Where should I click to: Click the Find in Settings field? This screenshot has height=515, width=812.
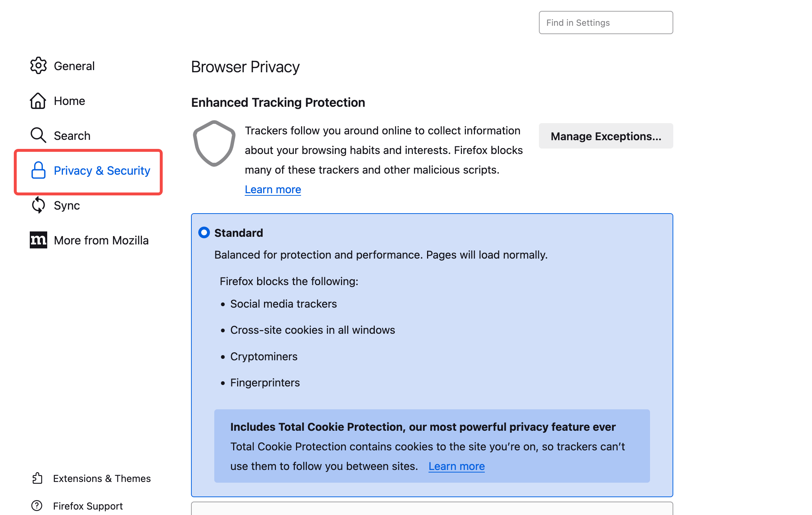[606, 23]
